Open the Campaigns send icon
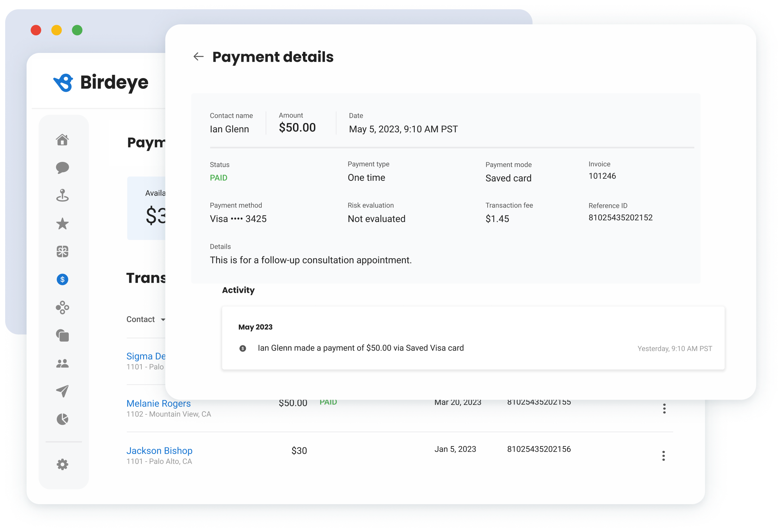782x532 pixels. click(62, 391)
